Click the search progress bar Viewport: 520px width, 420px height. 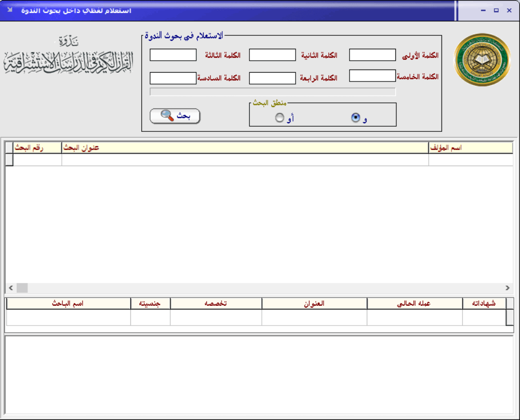273,92
